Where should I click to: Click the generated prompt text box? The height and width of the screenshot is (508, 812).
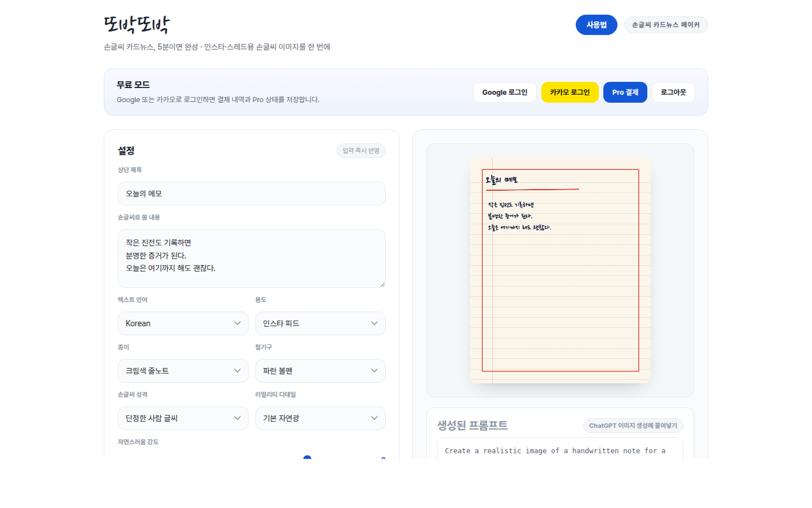(x=560, y=449)
